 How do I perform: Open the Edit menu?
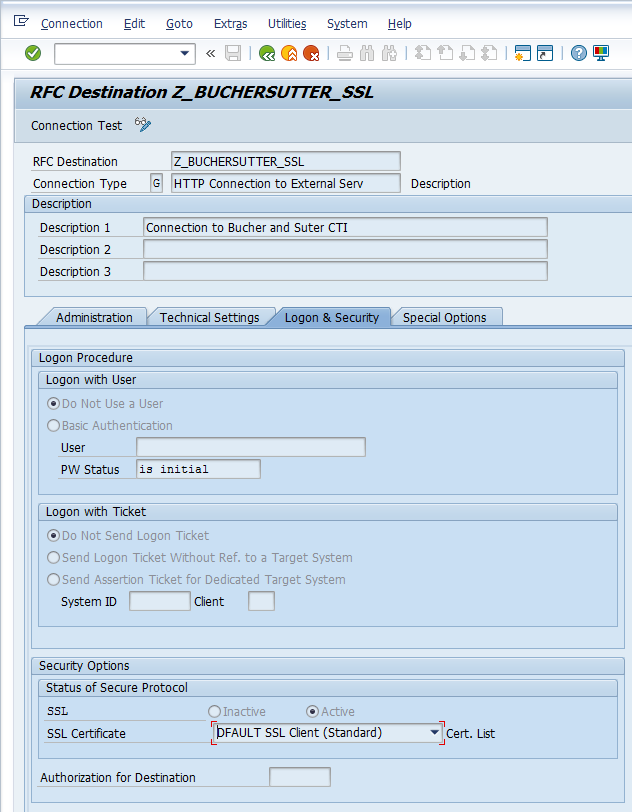coord(134,24)
